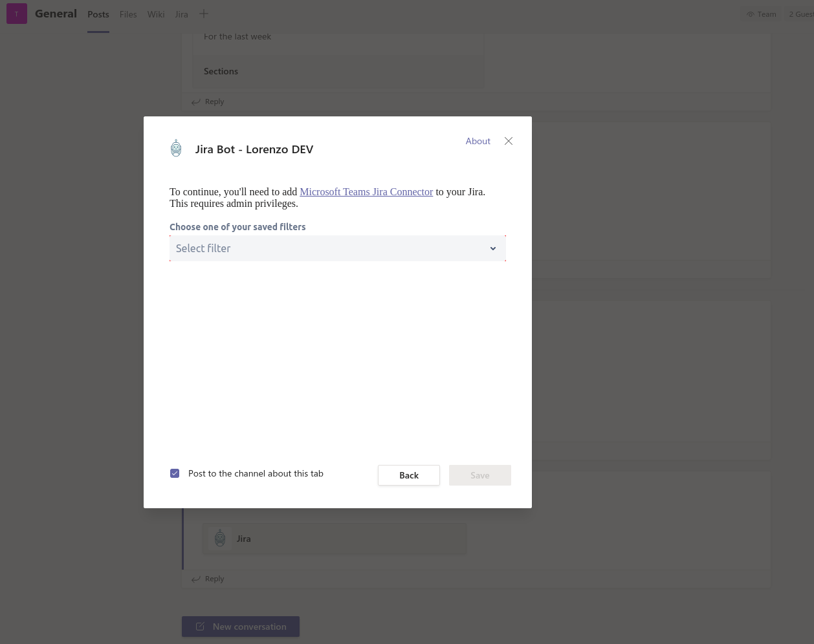Screen dimensions: 814x644
Task: Click the new conversation compose icon
Action: pos(200,627)
